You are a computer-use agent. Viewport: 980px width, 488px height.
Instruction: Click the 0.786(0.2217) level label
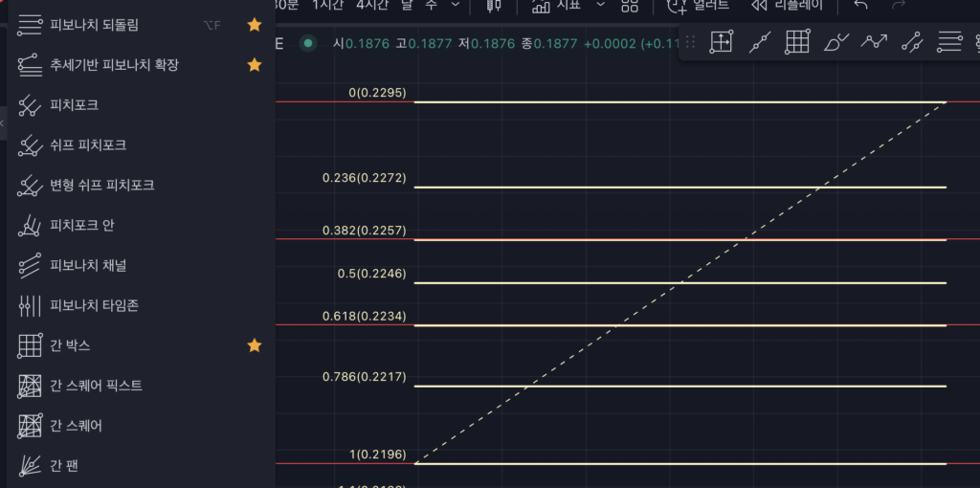[365, 377]
